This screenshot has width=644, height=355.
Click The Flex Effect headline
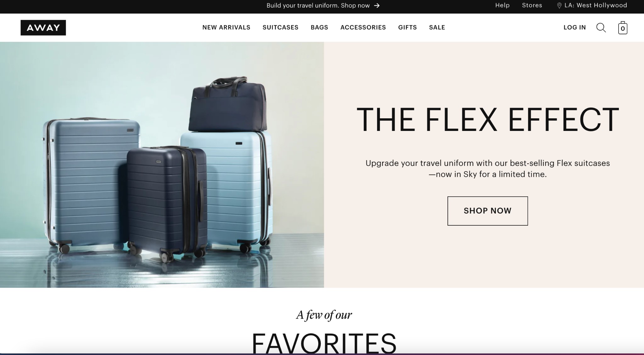pos(488,120)
